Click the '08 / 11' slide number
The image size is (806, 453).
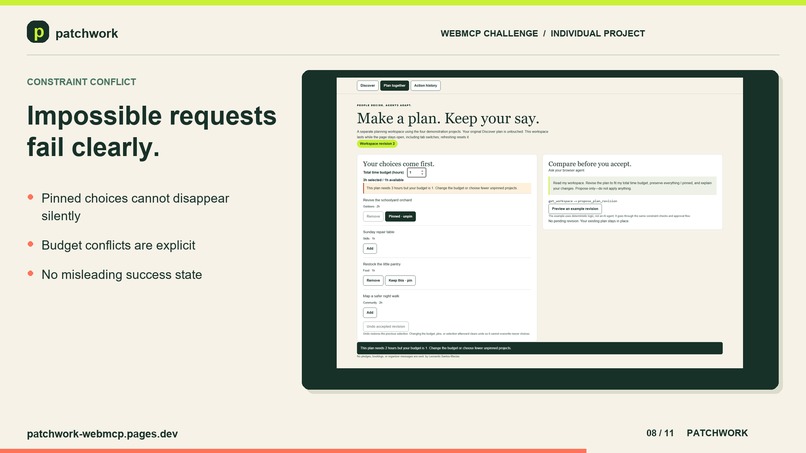tap(660, 433)
